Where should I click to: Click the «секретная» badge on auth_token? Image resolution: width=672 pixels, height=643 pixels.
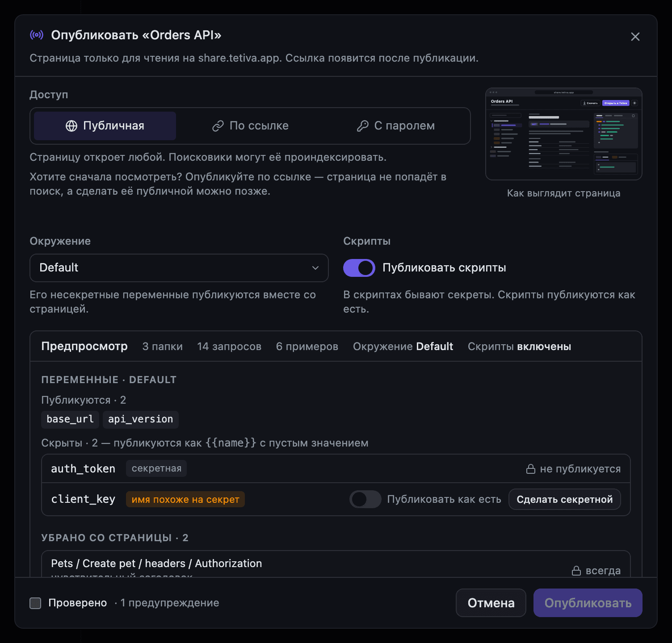tap(156, 468)
